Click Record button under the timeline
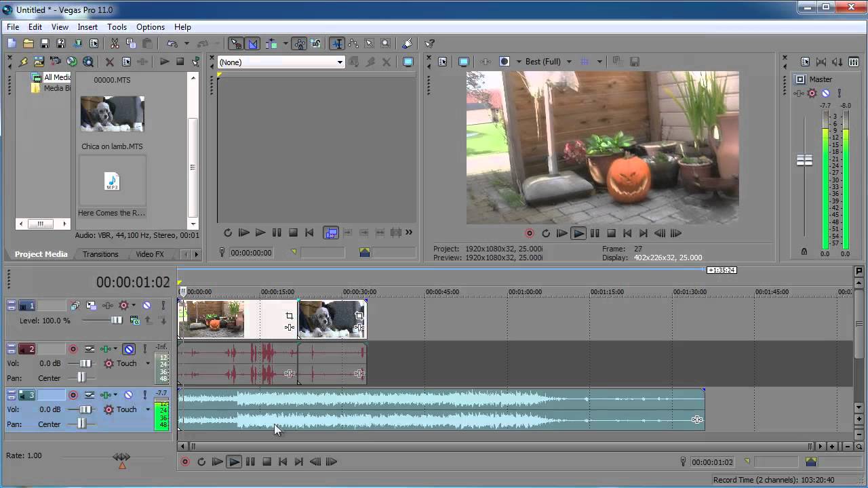The height and width of the screenshot is (488, 868). click(x=184, y=462)
